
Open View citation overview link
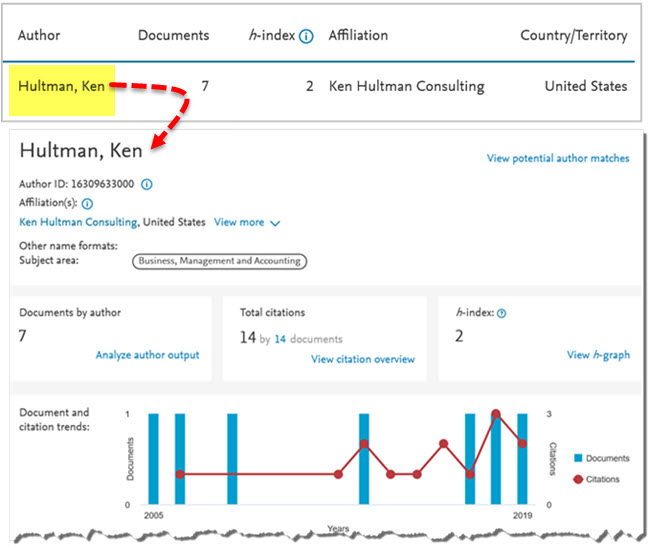(362, 359)
